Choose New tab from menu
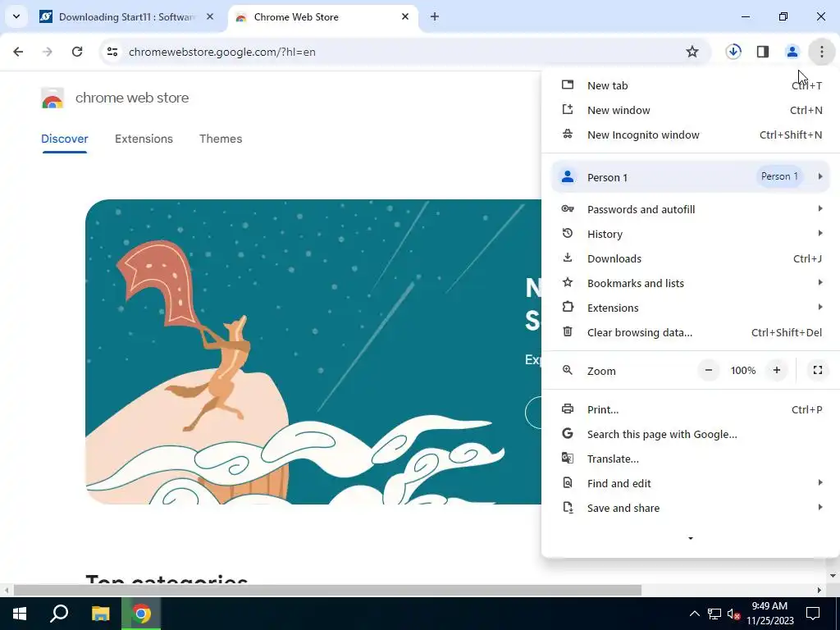Screen dimensions: 840x630 tap(691, 85)
